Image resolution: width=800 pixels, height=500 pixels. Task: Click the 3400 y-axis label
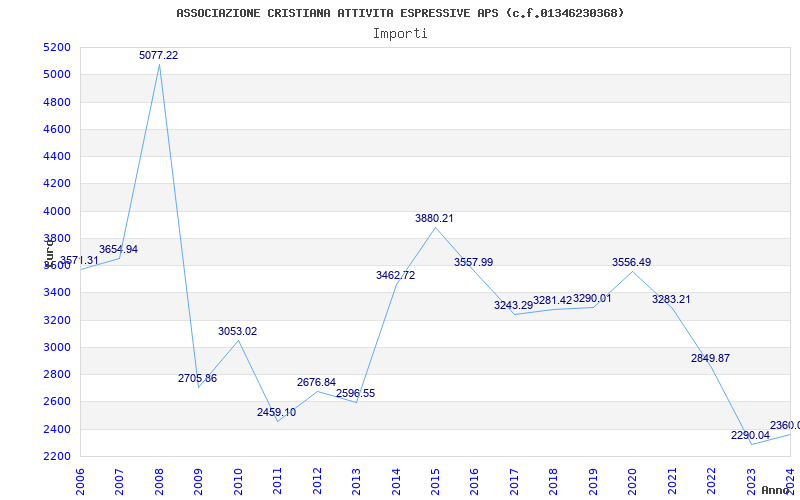pyautogui.click(x=57, y=293)
